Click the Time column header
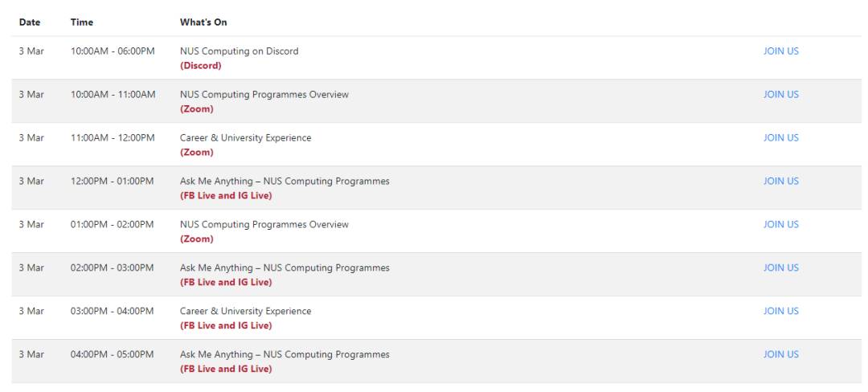This screenshot has width=868, height=392. point(82,22)
